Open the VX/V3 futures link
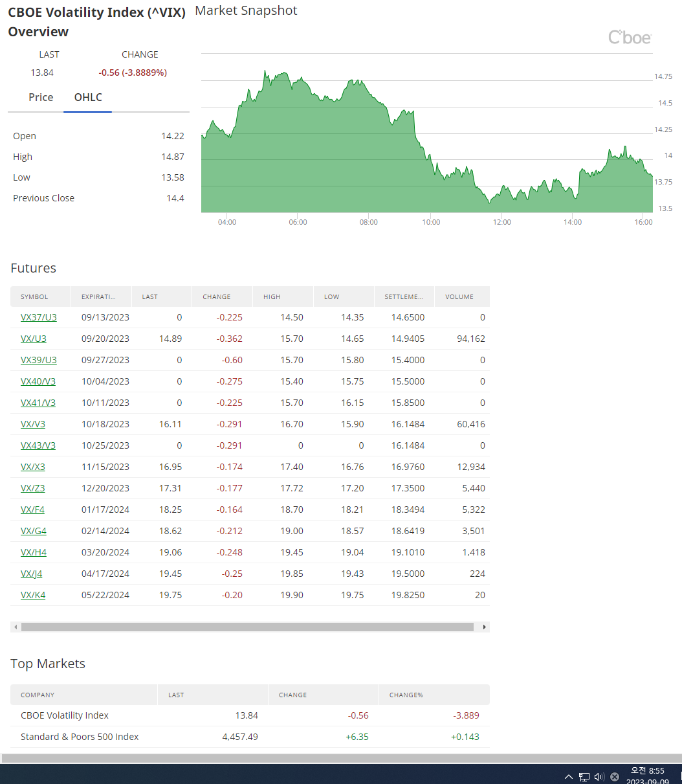Screen dimensions: 682x784 pyautogui.click(x=33, y=424)
